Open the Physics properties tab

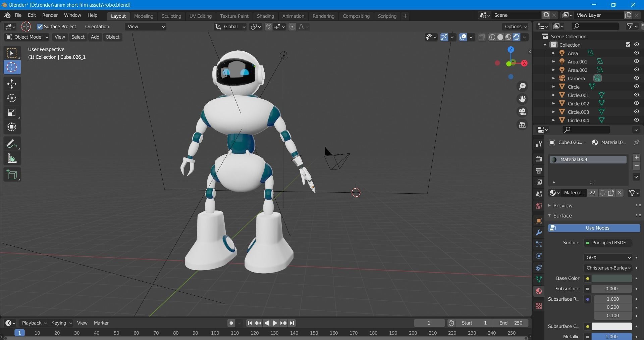point(539,256)
